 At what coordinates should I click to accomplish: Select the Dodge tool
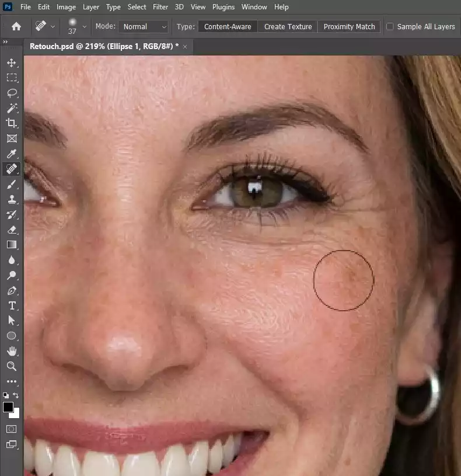point(12,275)
